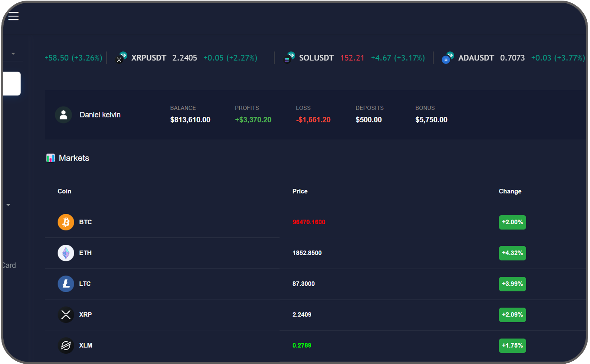Click the +58.50 (+3.26%) ticker change
Viewport: 590px width, 364px height.
73,58
